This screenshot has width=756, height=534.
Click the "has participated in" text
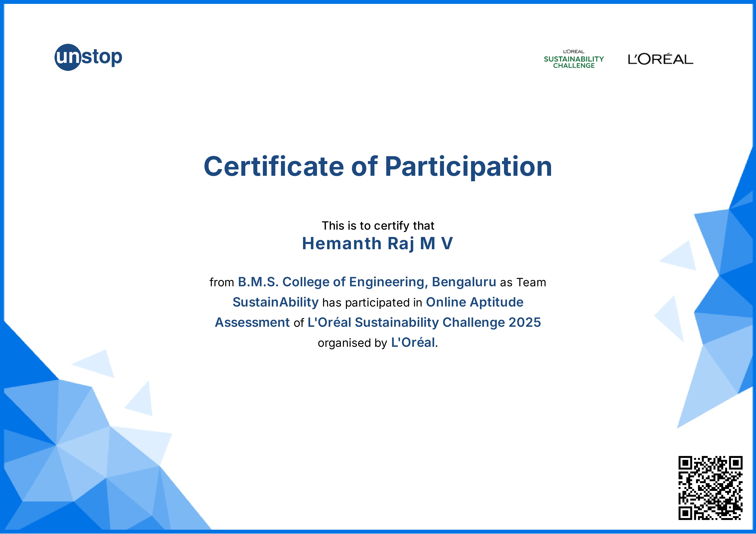tap(372, 303)
